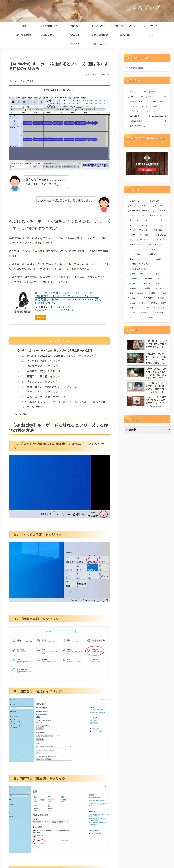Open the ファイル編集 tag under the title

[x=27, y=81]
